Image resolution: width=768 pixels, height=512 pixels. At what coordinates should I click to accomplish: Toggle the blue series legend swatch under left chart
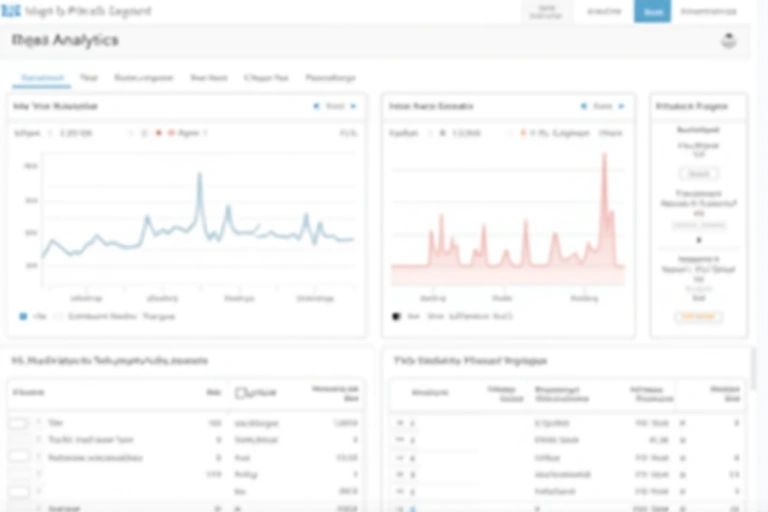click(x=23, y=316)
